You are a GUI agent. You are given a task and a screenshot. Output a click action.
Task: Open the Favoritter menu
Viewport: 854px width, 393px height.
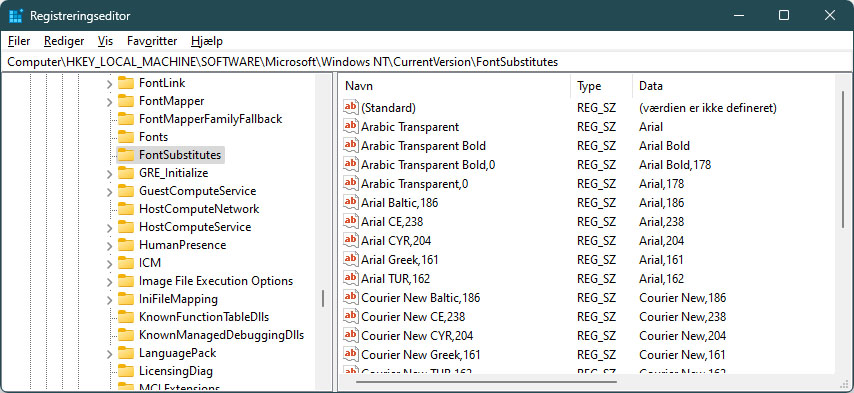(x=152, y=41)
